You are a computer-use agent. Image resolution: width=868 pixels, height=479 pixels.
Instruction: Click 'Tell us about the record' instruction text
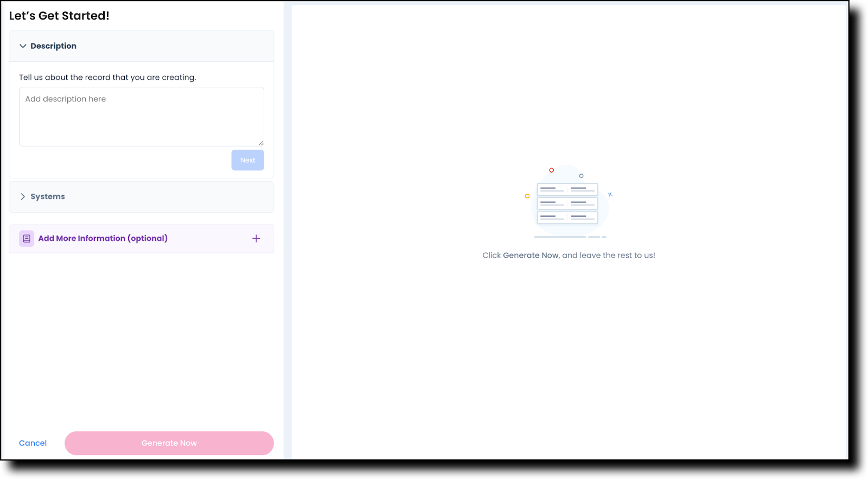click(107, 78)
